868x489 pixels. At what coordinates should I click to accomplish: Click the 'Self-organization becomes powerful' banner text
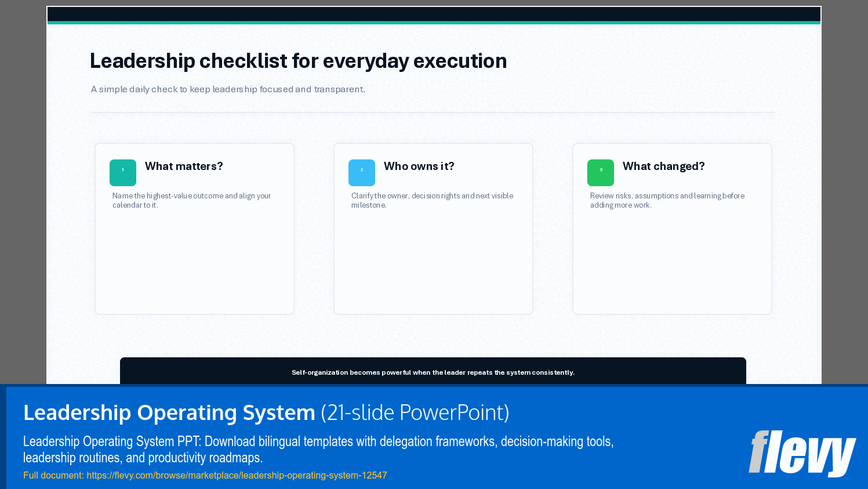433,372
